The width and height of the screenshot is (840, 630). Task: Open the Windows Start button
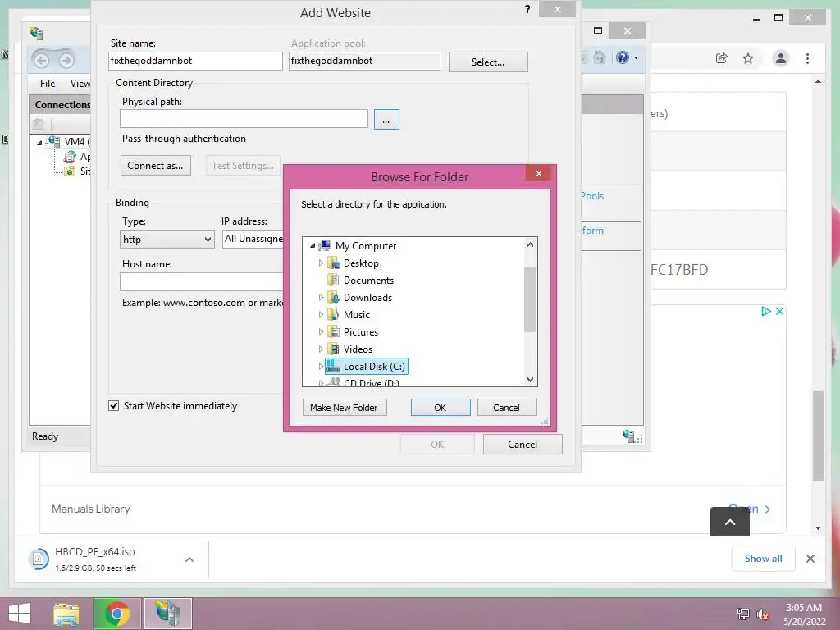point(20,614)
